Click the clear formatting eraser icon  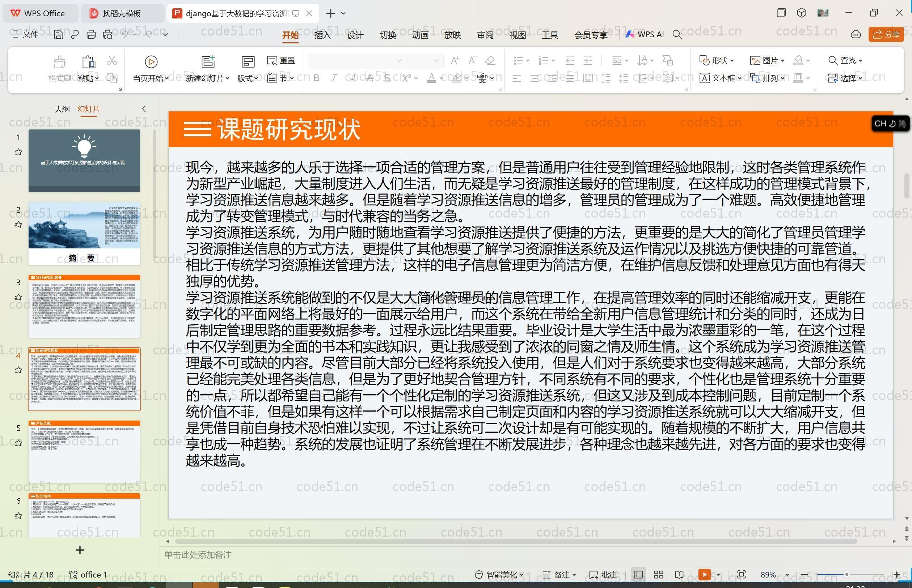pyautogui.click(x=490, y=60)
